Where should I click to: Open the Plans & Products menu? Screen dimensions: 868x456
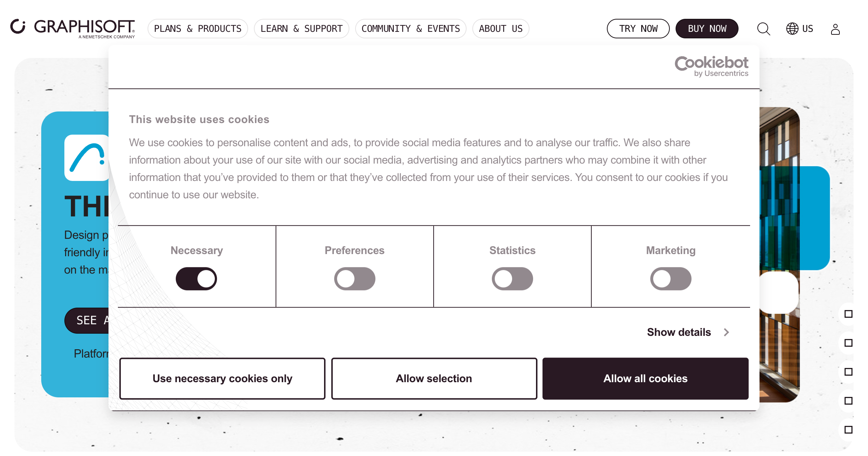coord(198,29)
